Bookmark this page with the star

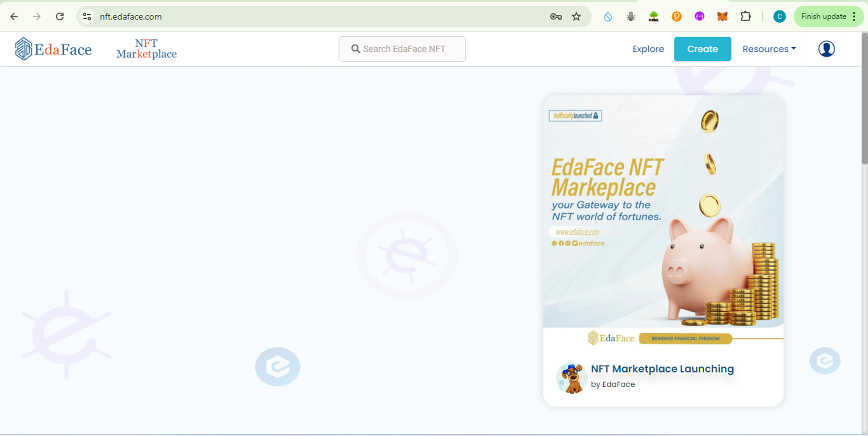click(576, 17)
